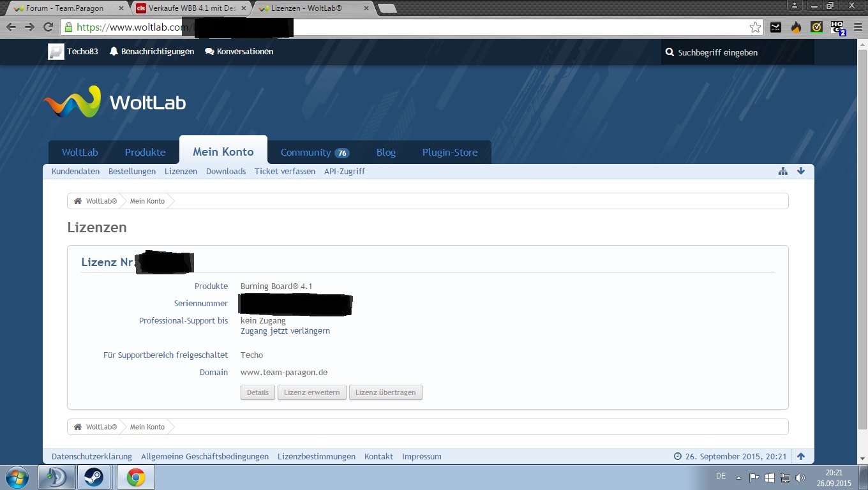868x490 pixels.
Task: Open Bestellungen in the sub-menu
Action: pos(132,172)
